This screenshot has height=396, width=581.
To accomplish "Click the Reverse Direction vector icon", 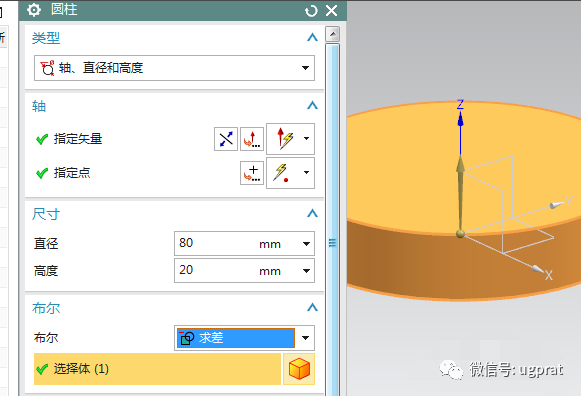I will point(226,139).
